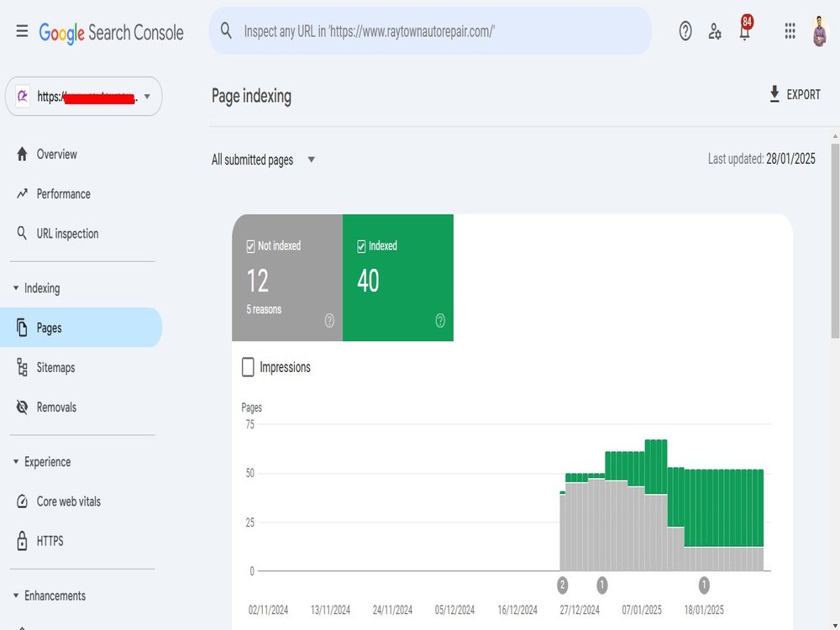Open Core web vitals report
The height and width of the screenshot is (630, 840).
[x=81, y=501]
